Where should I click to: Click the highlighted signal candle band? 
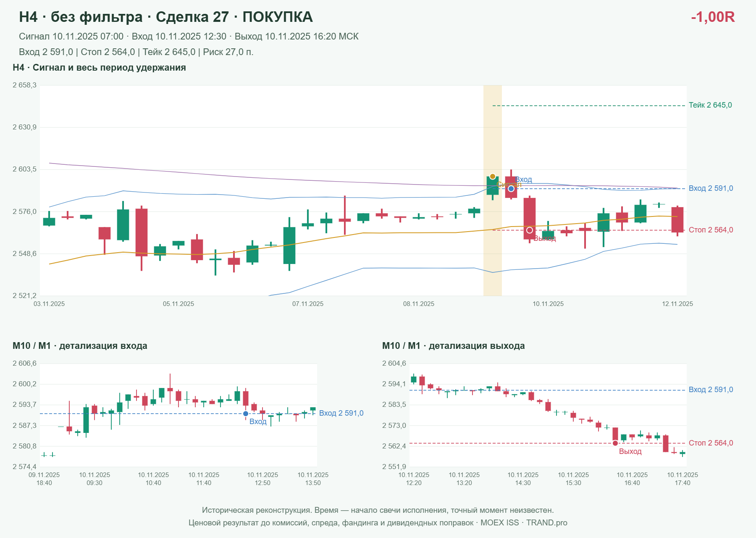click(x=493, y=190)
